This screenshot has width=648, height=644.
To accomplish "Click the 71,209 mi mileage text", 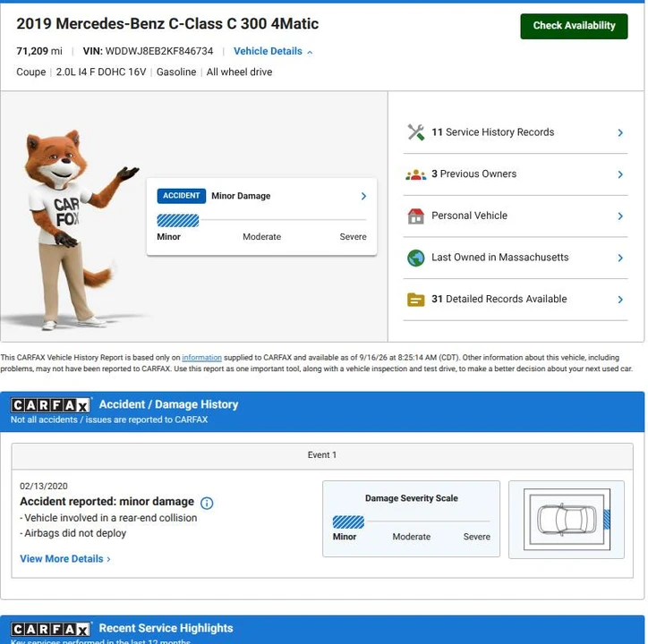I will tap(39, 51).
